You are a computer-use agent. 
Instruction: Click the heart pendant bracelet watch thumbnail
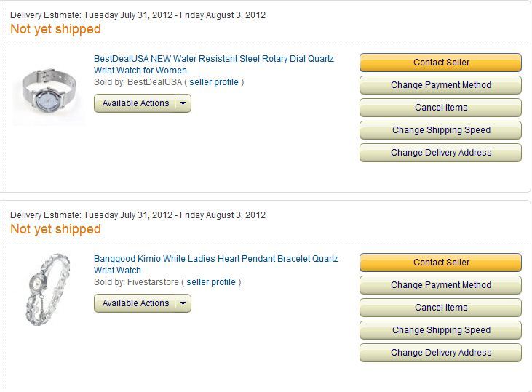coord(47,289)
